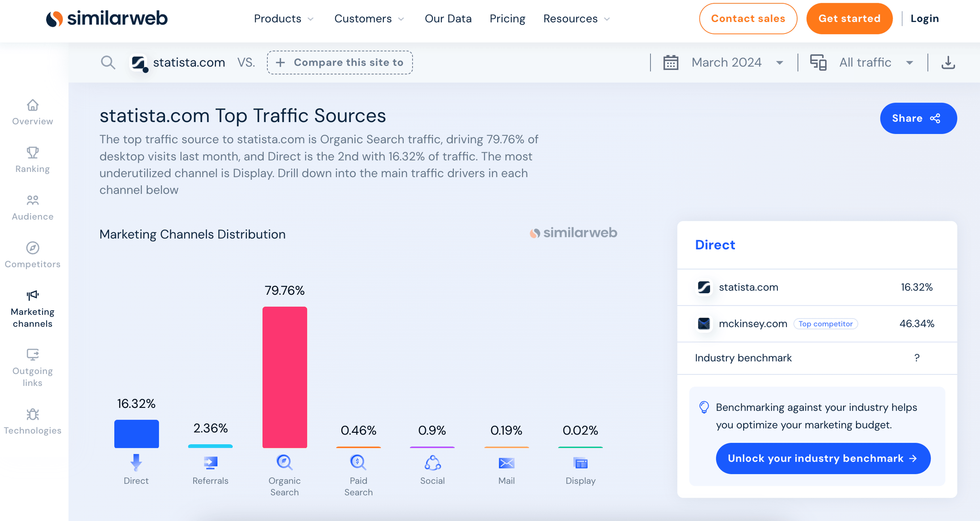Click the Get started button
980x521 pixels.
tap(849, 19)
